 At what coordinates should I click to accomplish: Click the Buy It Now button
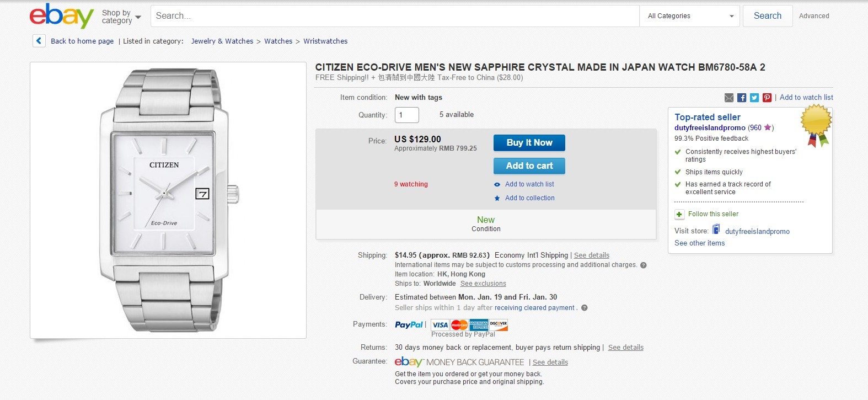[529, 143]
